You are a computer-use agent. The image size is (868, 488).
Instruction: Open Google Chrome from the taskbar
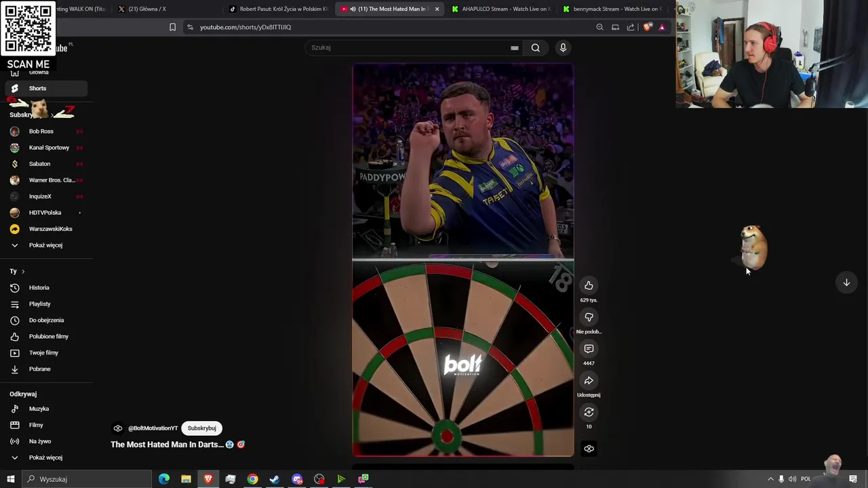click(252, 479)
